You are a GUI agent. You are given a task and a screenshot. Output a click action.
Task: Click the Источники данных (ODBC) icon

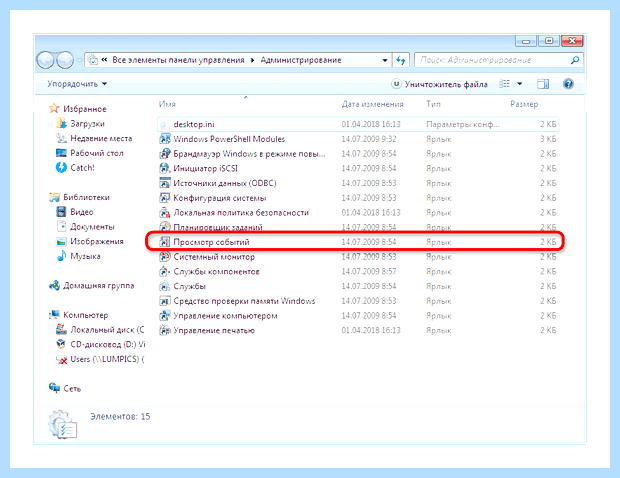coord(164,183)
